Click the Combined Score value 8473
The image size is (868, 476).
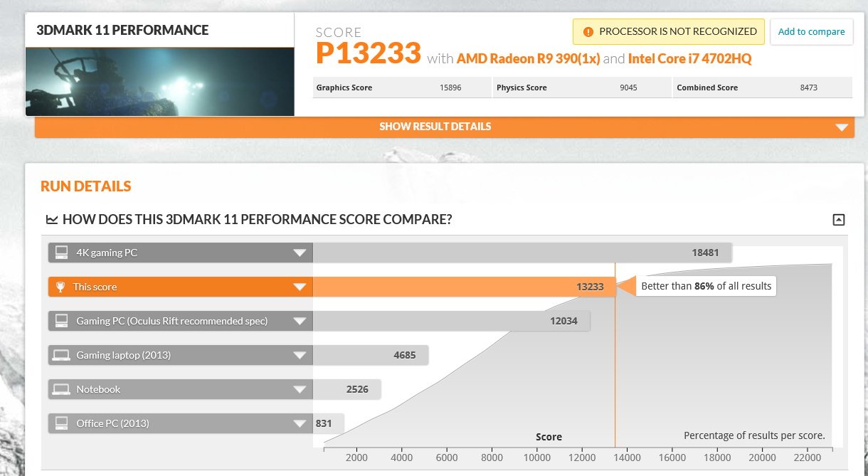tap(809, 88)
